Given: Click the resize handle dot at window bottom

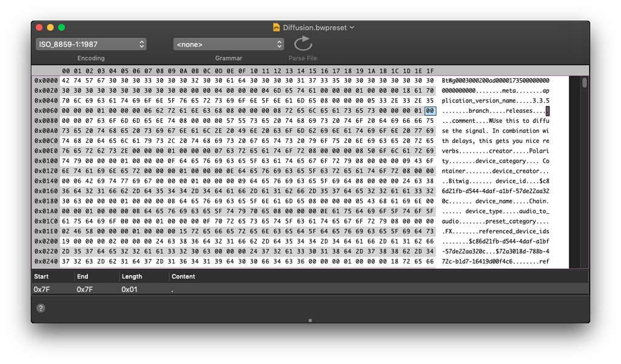Looking at the screenshot, I should click(310, 320).
